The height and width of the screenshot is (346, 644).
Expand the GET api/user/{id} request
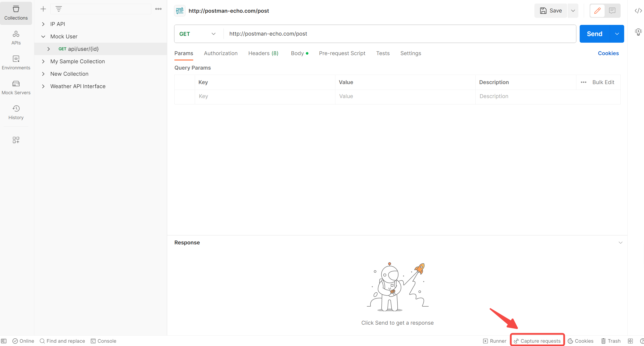(49, 49)
